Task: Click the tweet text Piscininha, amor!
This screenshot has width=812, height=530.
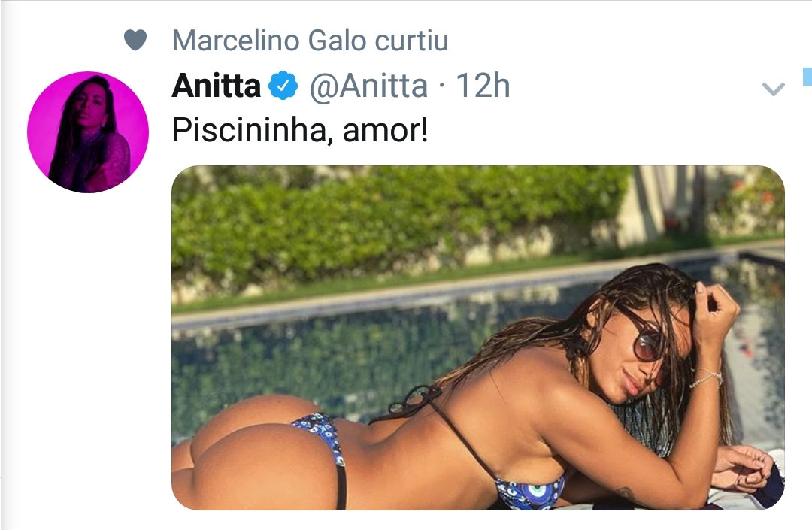Action: [x=300, y=130]
